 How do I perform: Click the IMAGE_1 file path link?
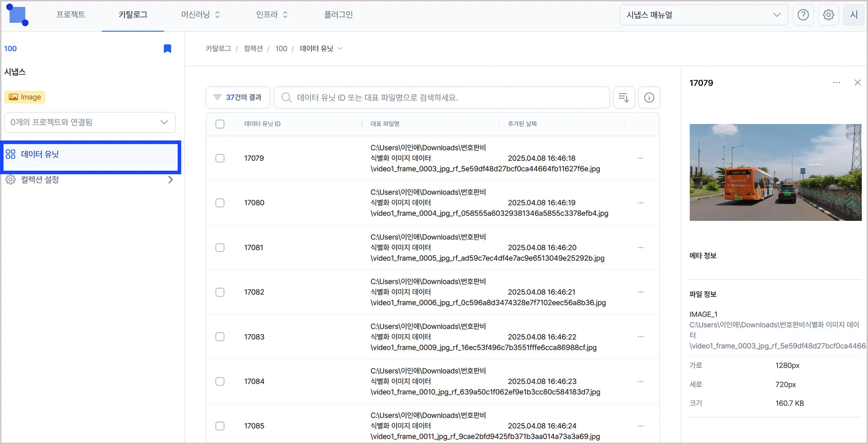[777, 335]
